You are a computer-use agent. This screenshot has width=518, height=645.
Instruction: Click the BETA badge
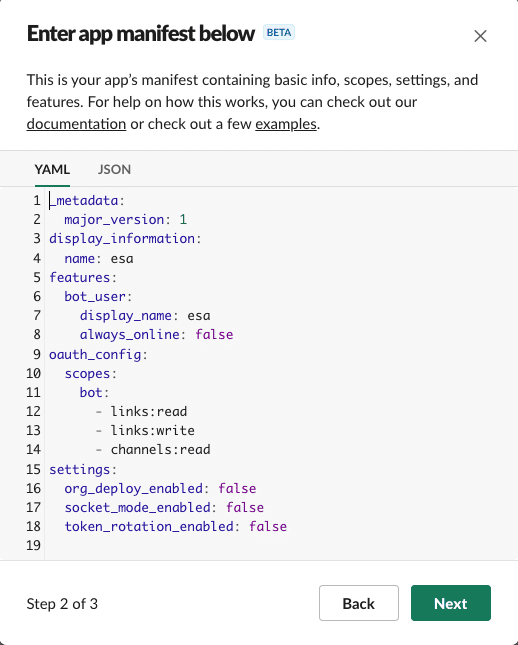click(x=279, y=32)
